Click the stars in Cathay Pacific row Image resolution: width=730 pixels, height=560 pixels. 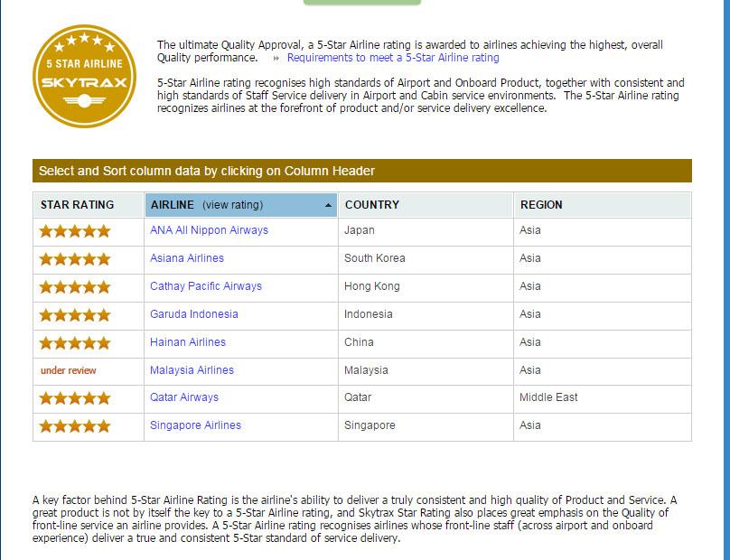(75, 286)
